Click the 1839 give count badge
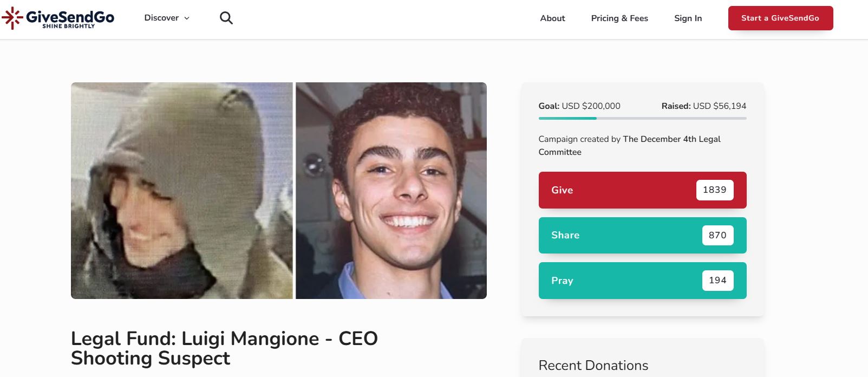This screenshot has width=868, height=377. 715,190
